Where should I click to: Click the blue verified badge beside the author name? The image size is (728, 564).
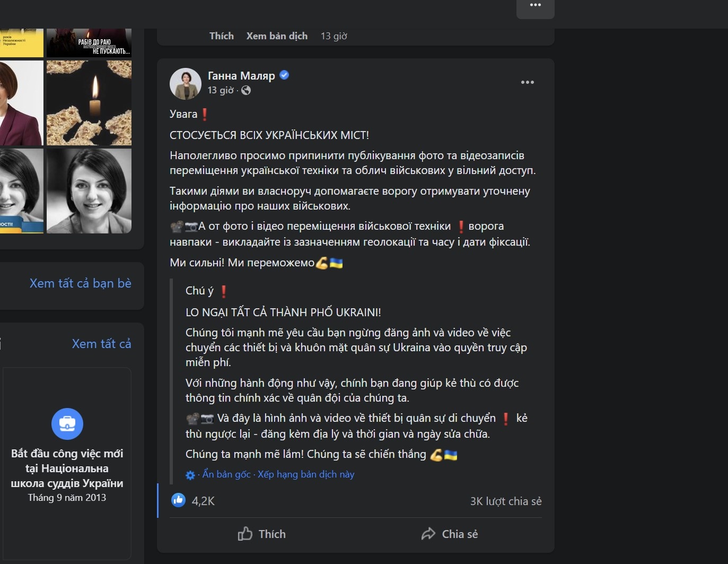tap(284, 75)
